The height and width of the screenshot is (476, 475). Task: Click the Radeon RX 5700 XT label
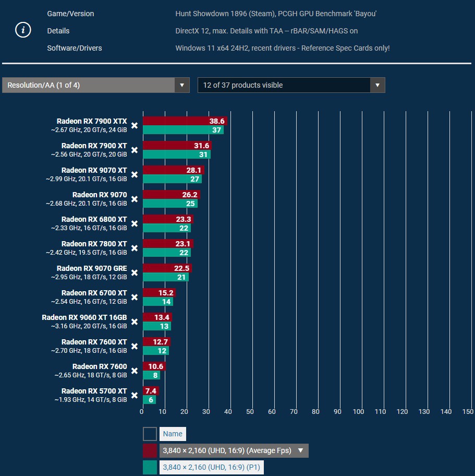pyautogui.click(x=94, y=391)
